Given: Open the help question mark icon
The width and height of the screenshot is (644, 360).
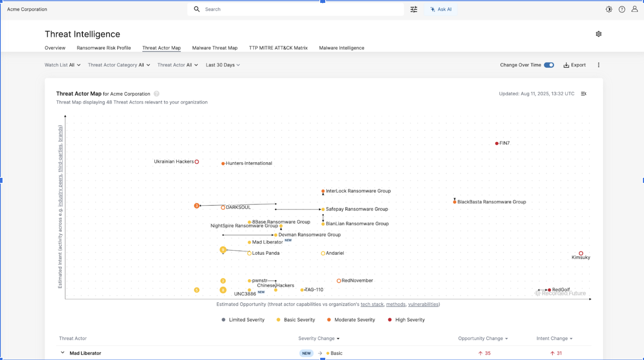Looking at the screenshot, I should [x=622, y=9].
